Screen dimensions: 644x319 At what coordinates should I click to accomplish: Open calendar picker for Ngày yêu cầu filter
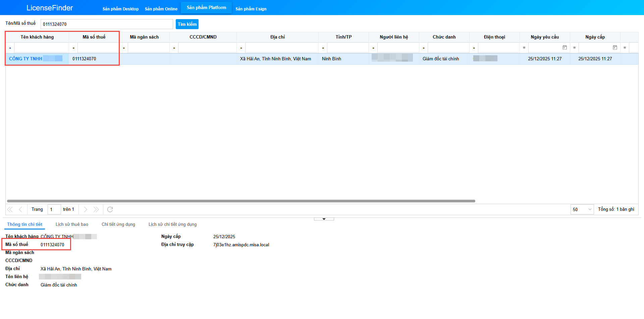coord(565,48)
